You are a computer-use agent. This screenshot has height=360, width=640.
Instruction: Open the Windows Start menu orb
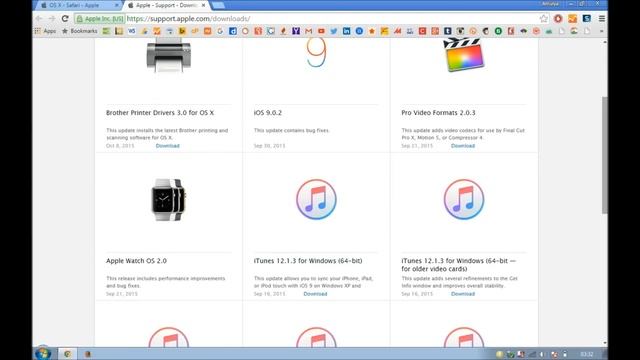point(43,353)
